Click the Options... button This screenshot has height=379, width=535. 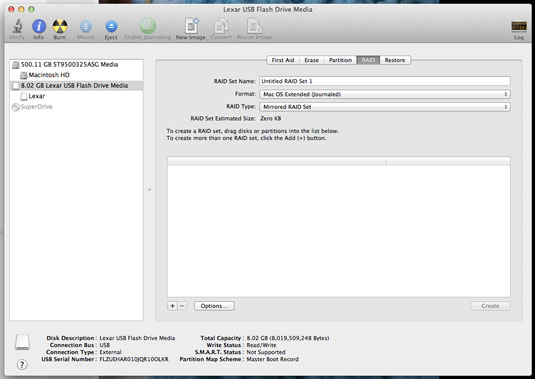click(x=214, y=306)
